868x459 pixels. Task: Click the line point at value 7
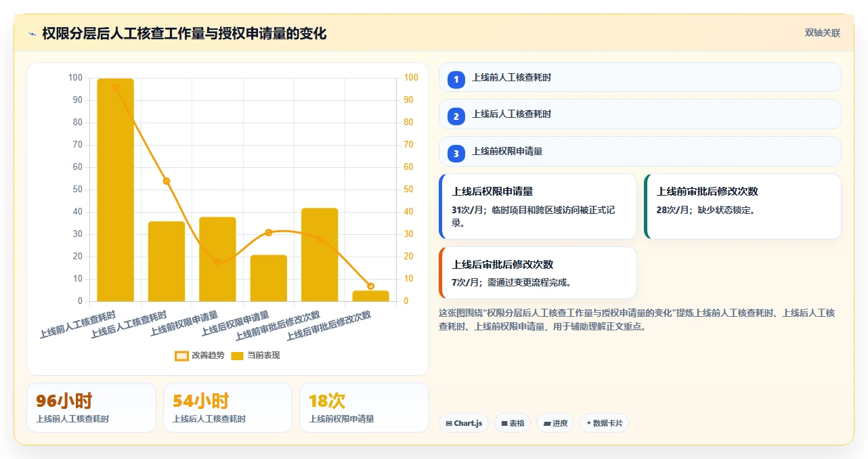pyautogui.click(x=370, y=286)
